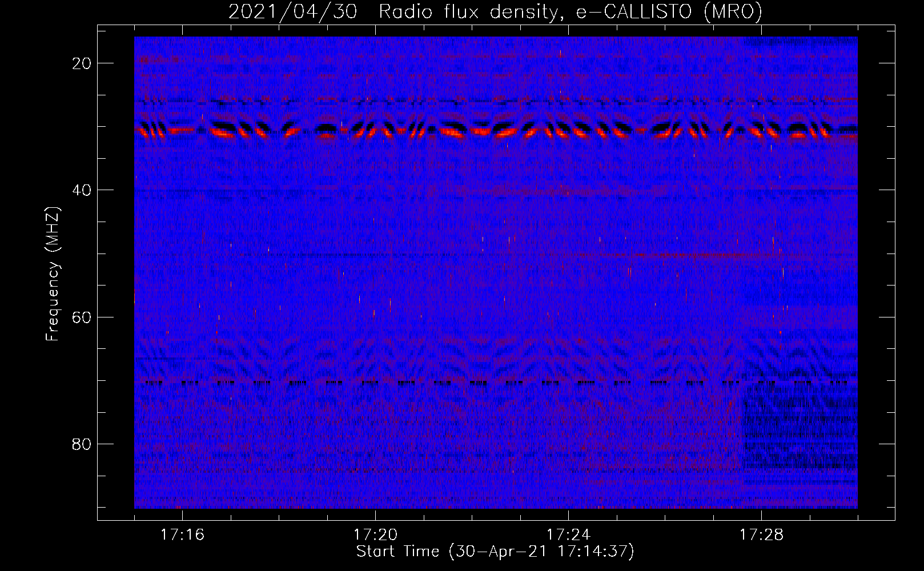
Task: Select the 17:24 time tick label
Action: [x=568, y=535]
